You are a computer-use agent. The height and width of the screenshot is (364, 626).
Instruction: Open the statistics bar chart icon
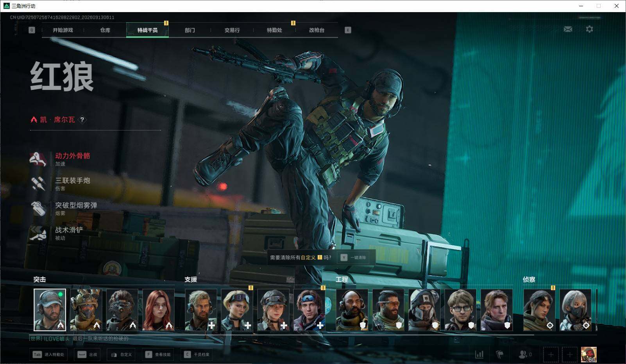[x=479, y=355]
